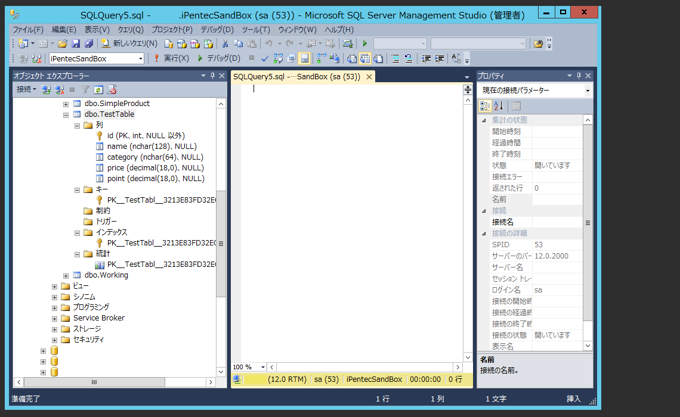The height and width of the screenshot is (417, 680).
Task: Pin toggle for Properties panel
Action: [579, 76]
